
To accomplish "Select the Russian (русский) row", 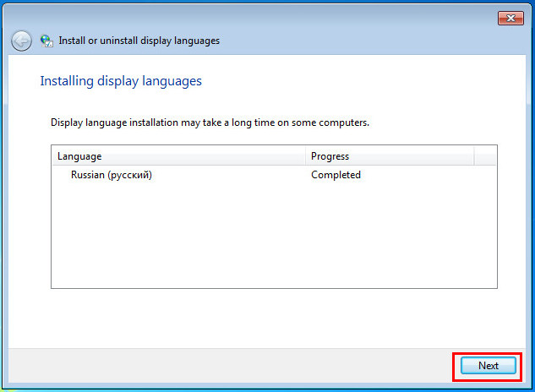I will click(274, 175).
